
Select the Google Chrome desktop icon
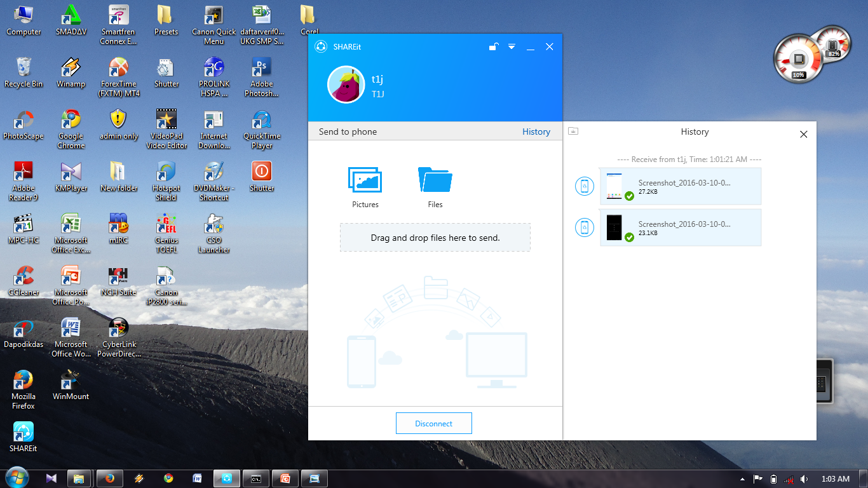click(71, 129)
